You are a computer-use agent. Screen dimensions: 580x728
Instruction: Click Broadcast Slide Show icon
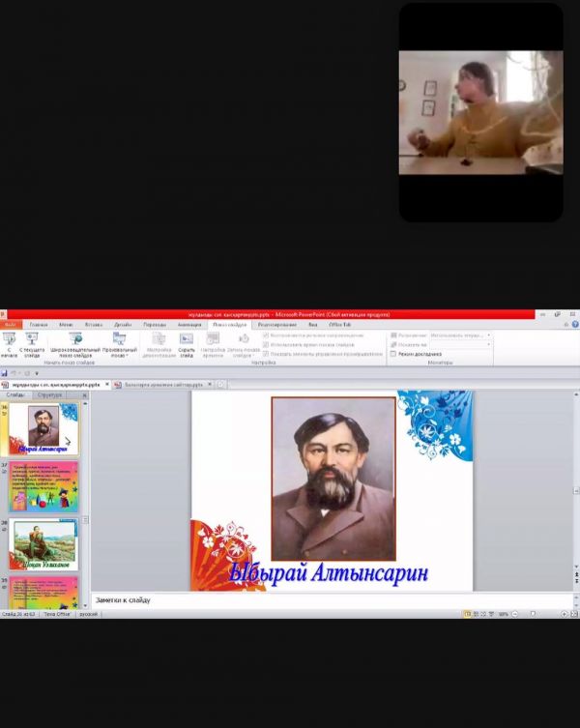coord(75,341)
